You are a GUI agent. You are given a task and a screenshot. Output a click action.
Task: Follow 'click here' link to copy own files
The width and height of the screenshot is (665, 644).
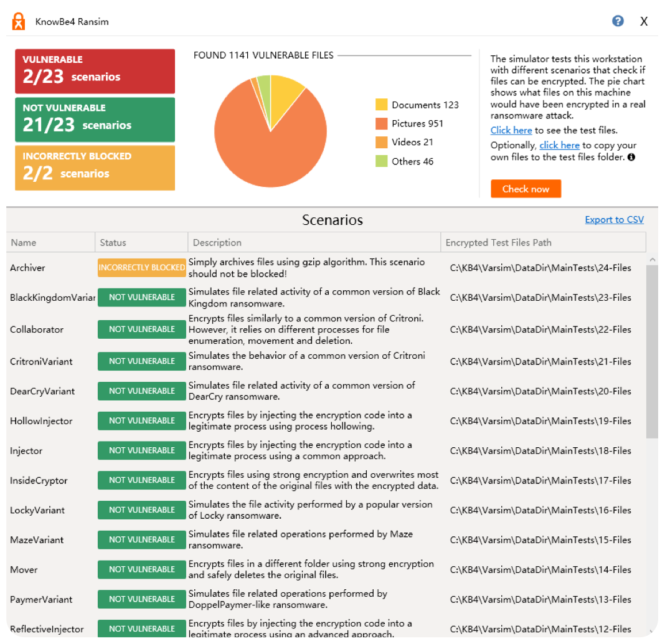pyautogui.click(x=559, y=145)
